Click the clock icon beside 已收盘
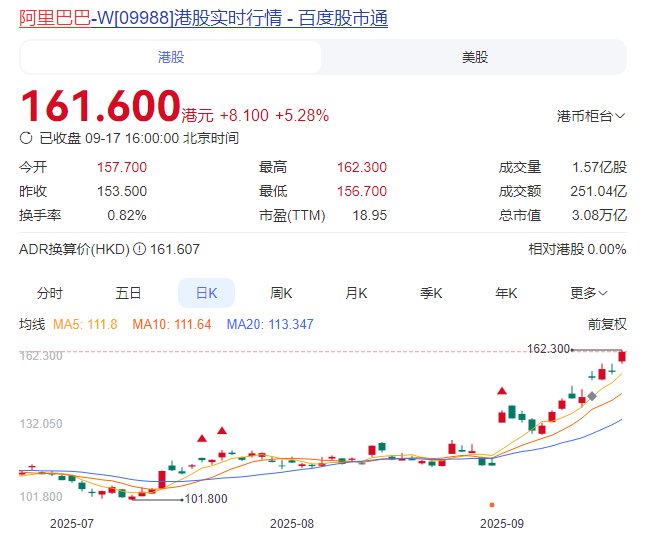This screenshot has height=540, width=649. [26, 138]
